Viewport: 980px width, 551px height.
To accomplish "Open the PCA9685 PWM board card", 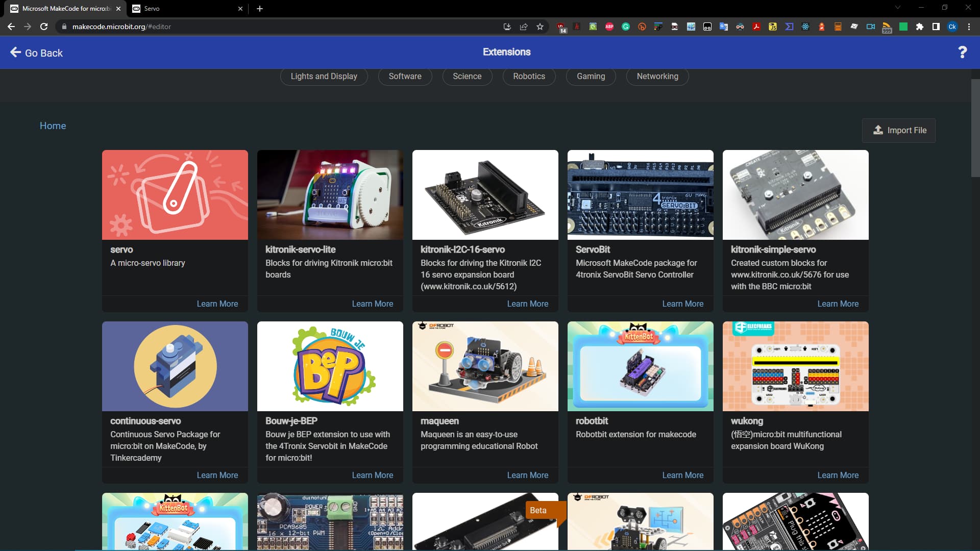I will click(330, 521).
